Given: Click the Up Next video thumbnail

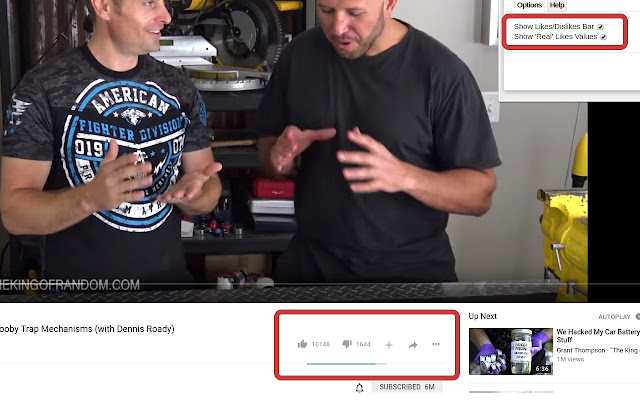Looking at the screenshot, I should coord(511,351).
